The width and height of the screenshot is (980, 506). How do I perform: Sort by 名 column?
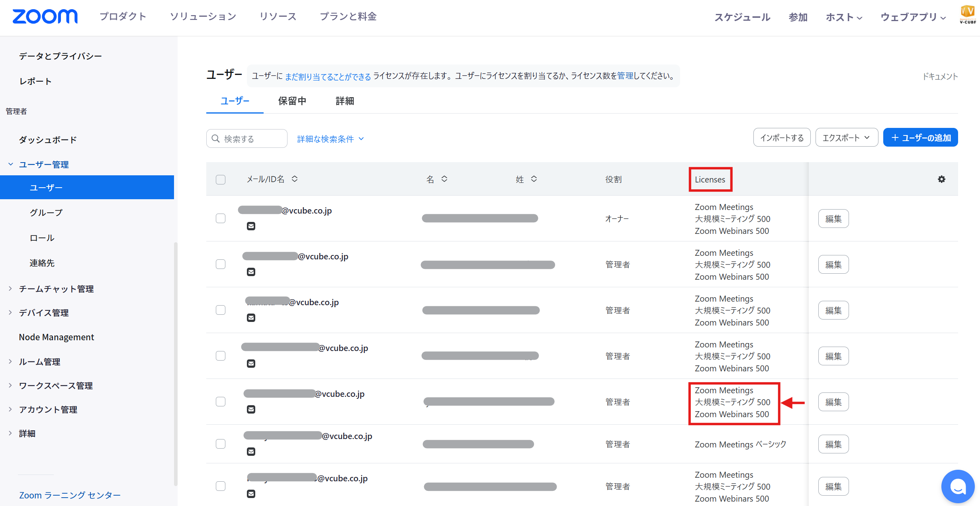444,179
